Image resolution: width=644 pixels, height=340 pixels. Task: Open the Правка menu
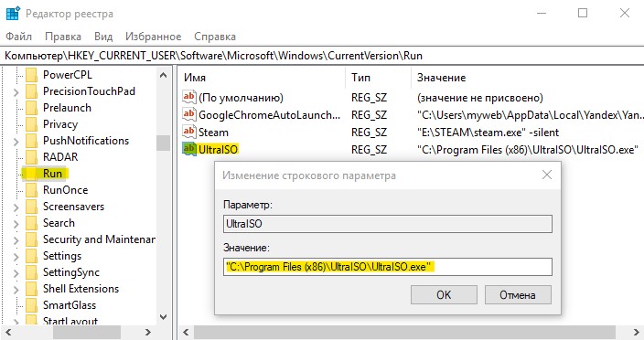(63, 37)
